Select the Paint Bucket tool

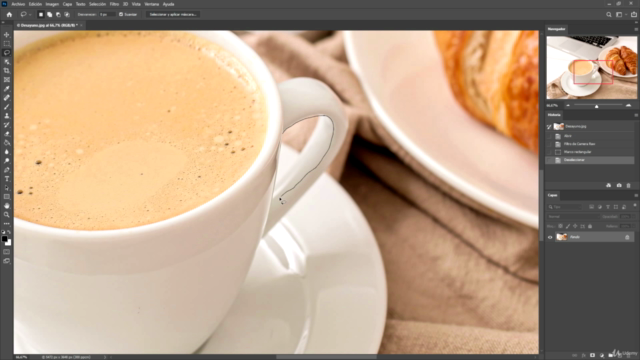(7, 143)
